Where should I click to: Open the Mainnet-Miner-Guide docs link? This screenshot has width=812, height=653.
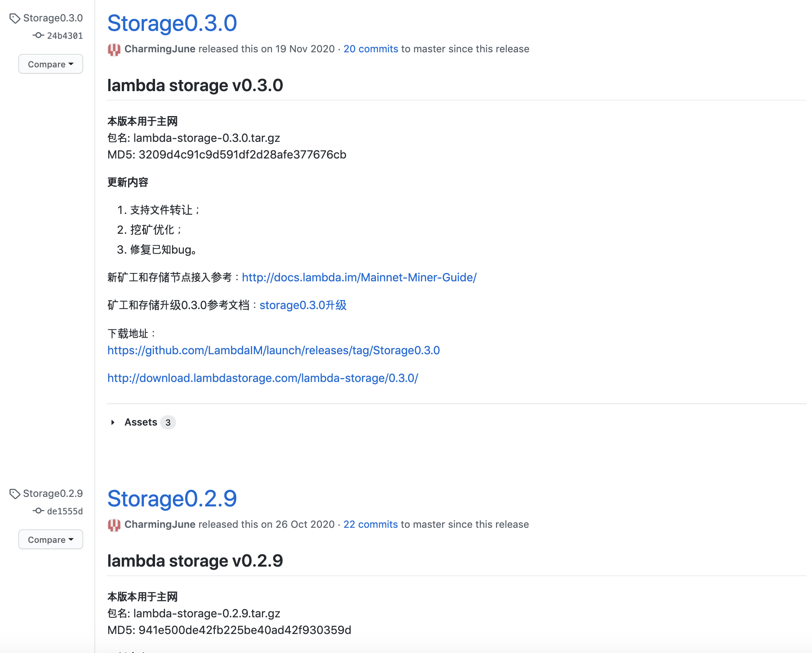pos(359,277)
